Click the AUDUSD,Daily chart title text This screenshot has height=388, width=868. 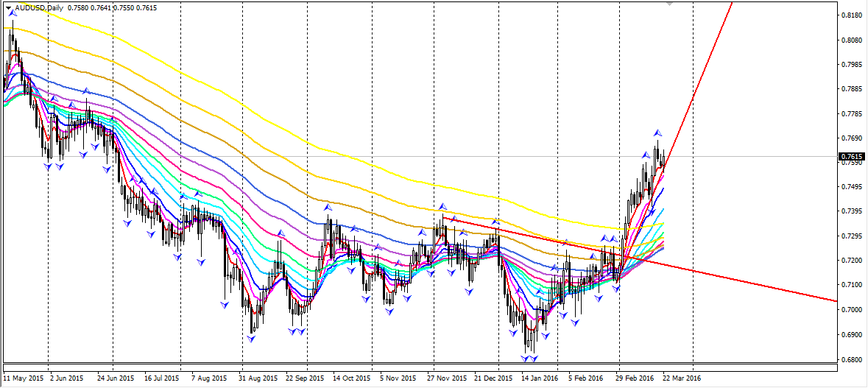click(x=38, y=8)
